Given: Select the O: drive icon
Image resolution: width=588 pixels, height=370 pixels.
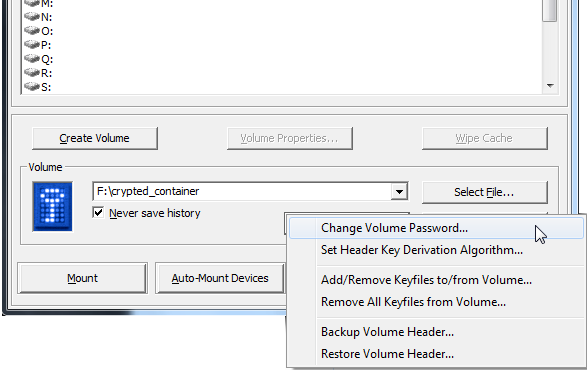Looking at the screenshot, I should (x=32, y=30).
